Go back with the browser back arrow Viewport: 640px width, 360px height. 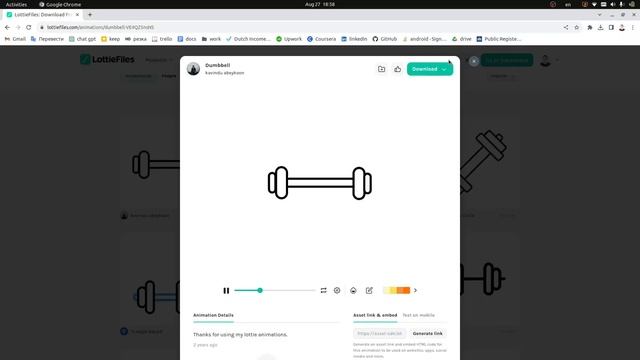(x=7, y=27)
